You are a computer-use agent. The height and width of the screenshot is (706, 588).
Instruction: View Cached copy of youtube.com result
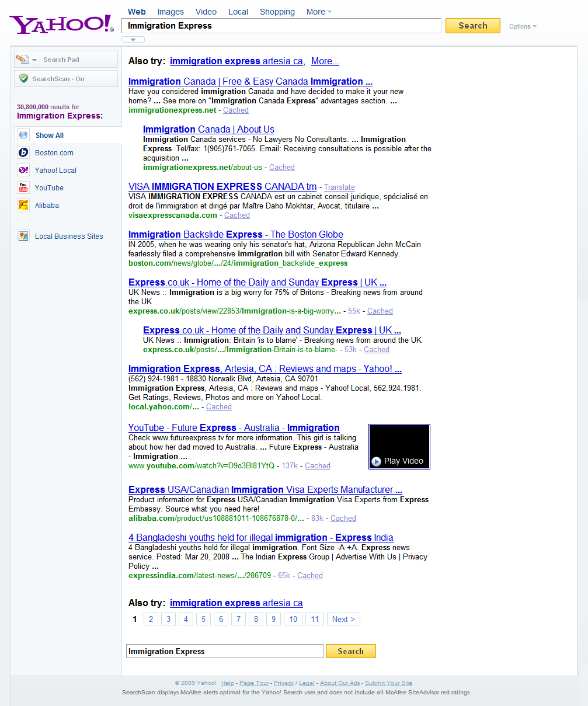pyautogui.click(x=318, y=466)
